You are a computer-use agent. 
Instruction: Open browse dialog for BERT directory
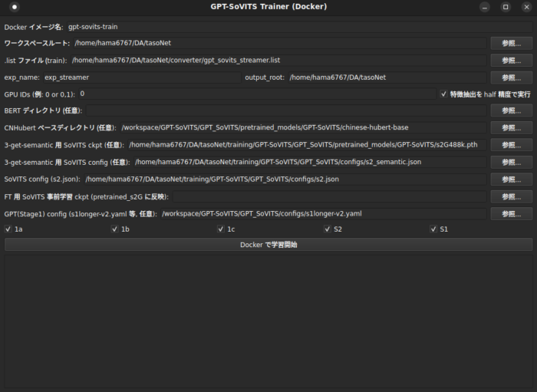pos(511,110)
